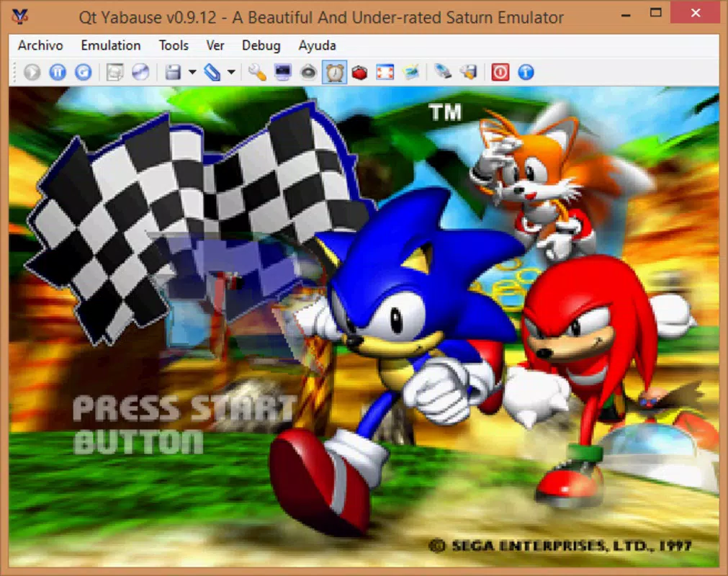Click the backup manager disk icon
Image resolution: width=728 pixels, height=576 pixels.
click(469, 73)
